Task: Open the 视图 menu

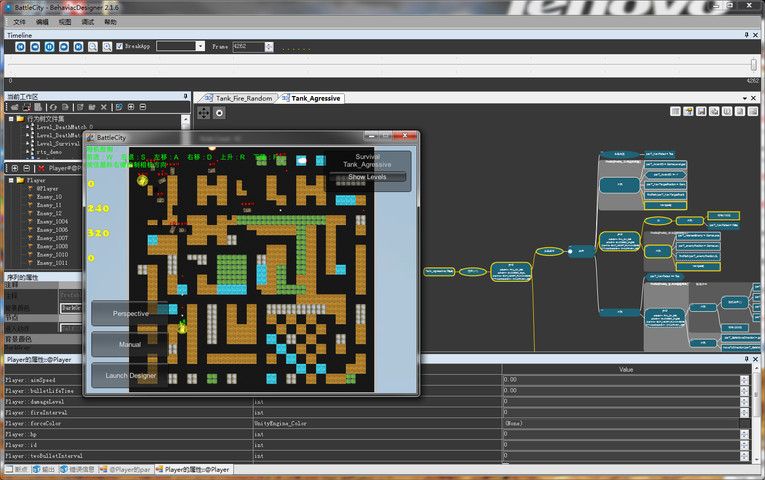Action: click(x=65, y=22)
